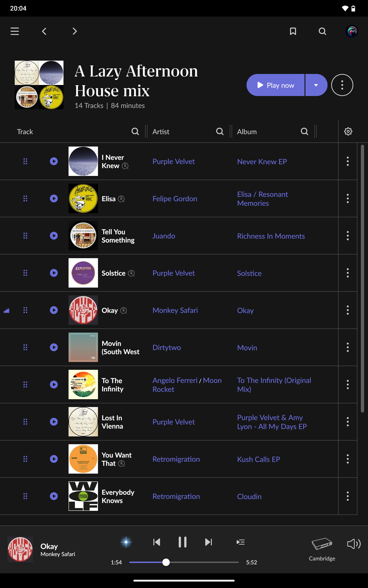Open more options for Elisa row
This screenshot has height=588, width=368.
(x=348, y=198)
